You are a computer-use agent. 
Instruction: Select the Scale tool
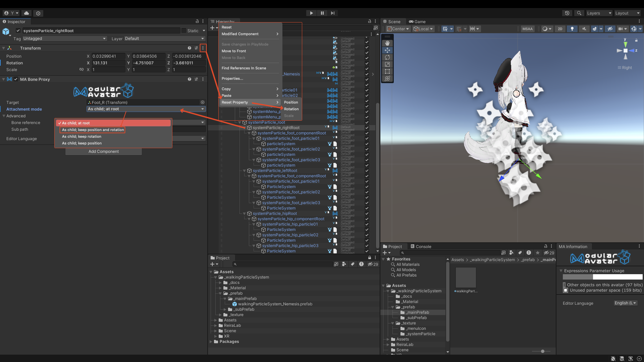pyautogui.click(x=387, y=64)
